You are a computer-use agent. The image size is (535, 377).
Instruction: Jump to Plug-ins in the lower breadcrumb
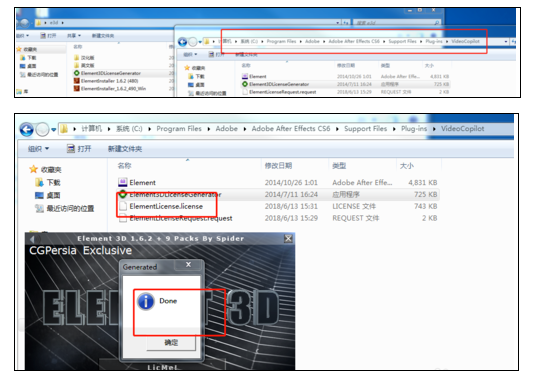coord(414,129)
